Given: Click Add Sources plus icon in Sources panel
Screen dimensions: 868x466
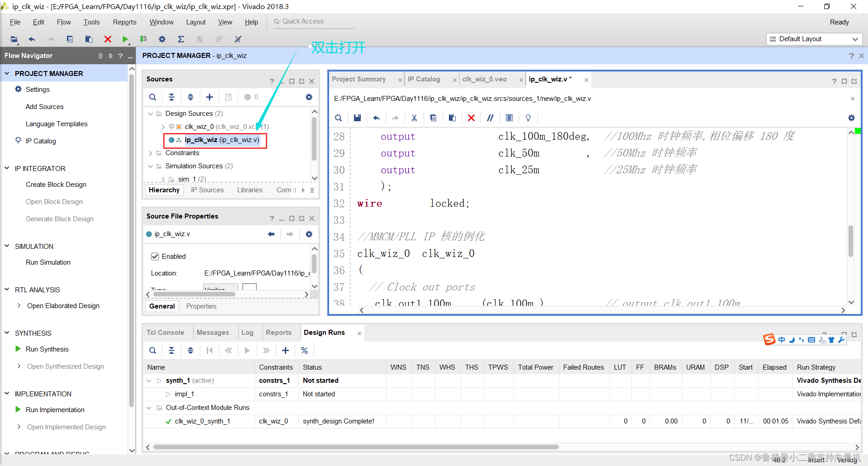Looking at the screenshot, I should (x=209, y=97).
